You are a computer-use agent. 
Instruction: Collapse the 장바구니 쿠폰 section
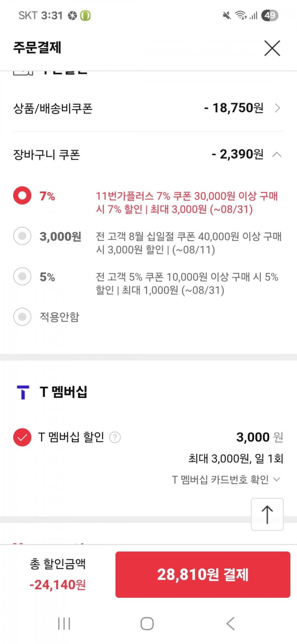[x=277, y=155]
